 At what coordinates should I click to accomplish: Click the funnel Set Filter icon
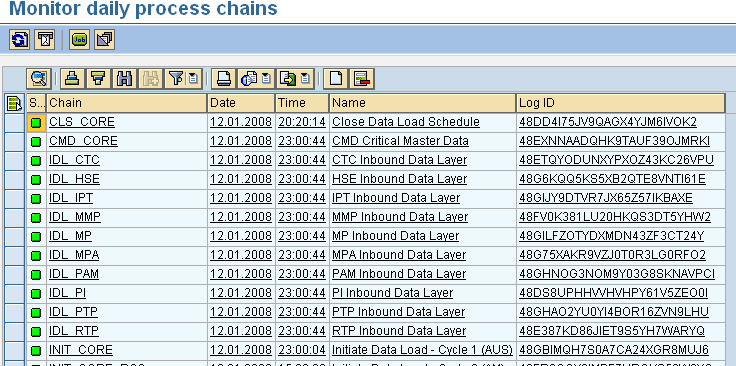click(176, 79)
